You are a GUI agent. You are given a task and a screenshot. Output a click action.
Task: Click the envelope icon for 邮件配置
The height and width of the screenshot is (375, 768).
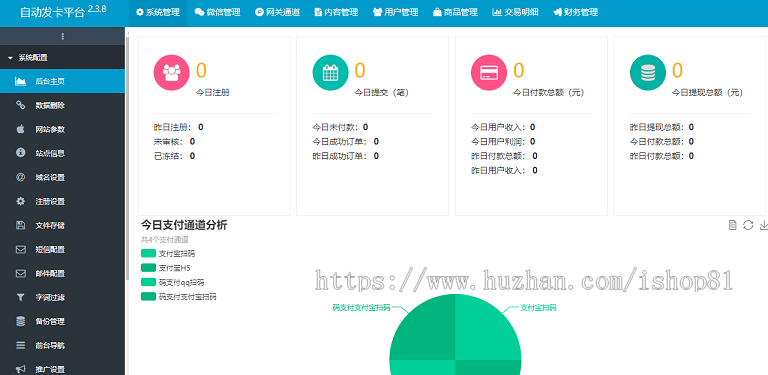coord(21,273)
